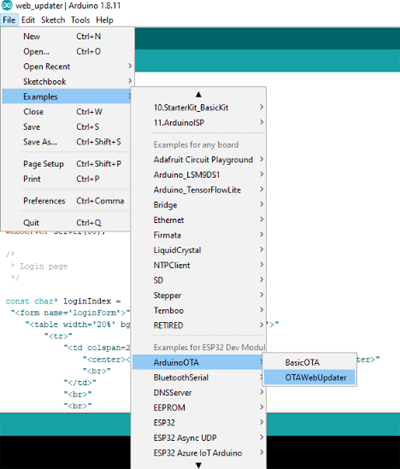Click the down arrow below the Examples list
The image size is (400, 469).
tap(198, 465)
